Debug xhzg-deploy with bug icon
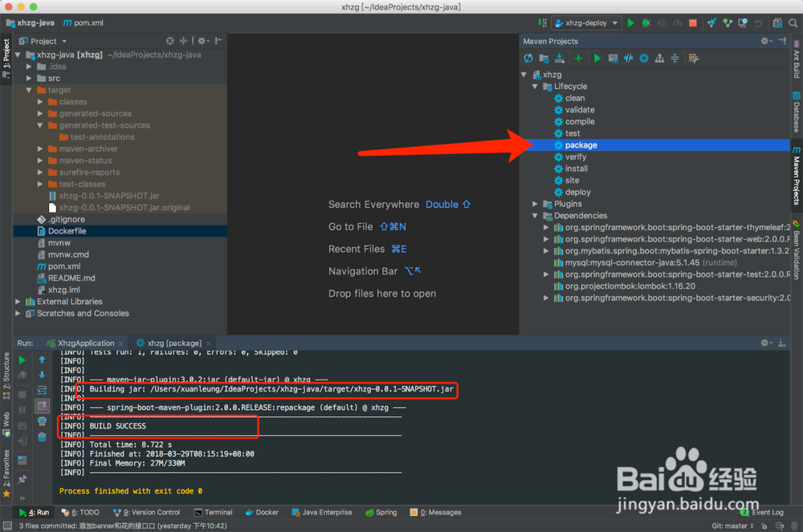The width and height of the screenshot is (803, 532). point(646,23)
